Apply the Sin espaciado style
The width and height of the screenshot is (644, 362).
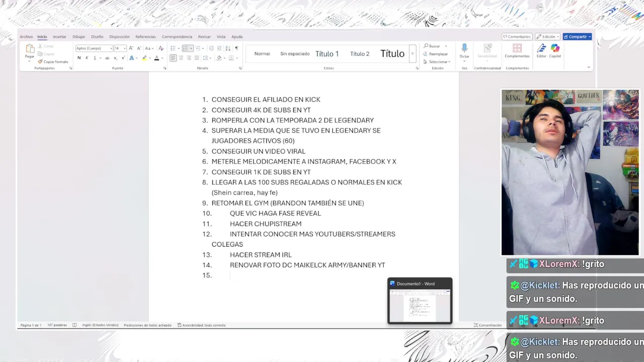tap(295, 54)
